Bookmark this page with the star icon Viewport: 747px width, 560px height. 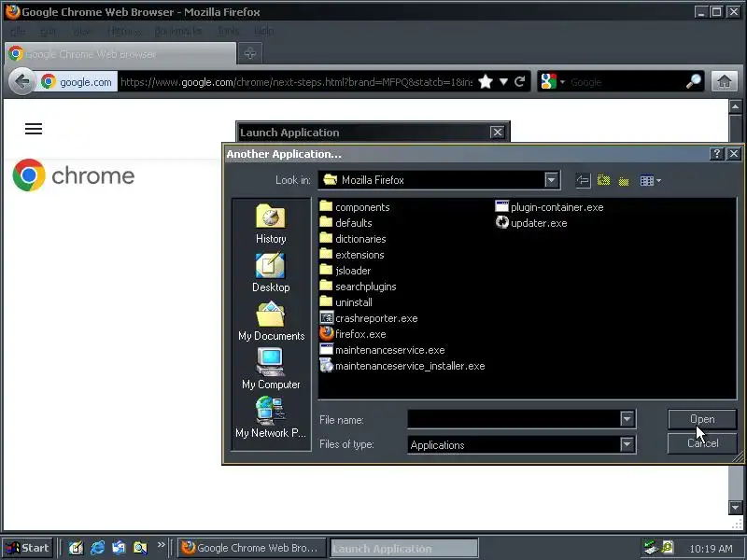pos(486,82)
